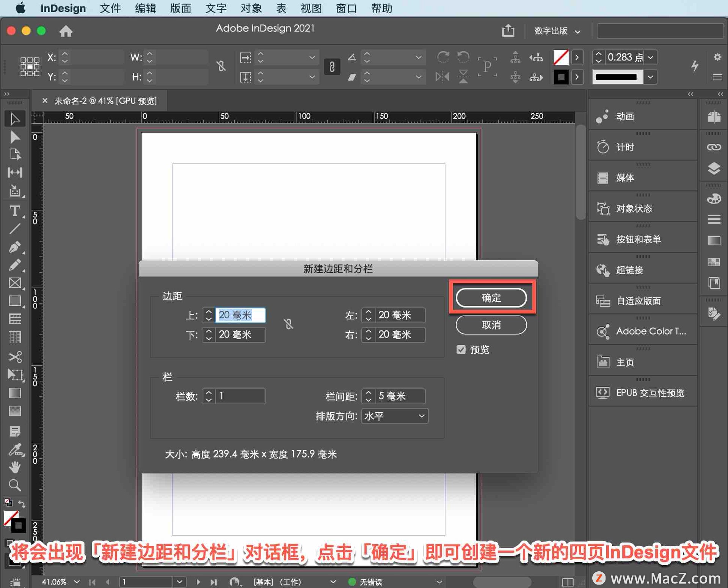
Task: Click the Home icon in title bar
Action: tap(66, 31)
